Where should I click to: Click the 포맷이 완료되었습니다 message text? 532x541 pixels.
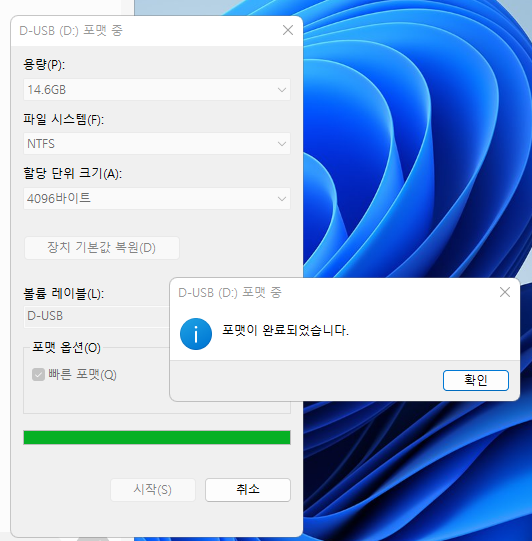point(285,330)
